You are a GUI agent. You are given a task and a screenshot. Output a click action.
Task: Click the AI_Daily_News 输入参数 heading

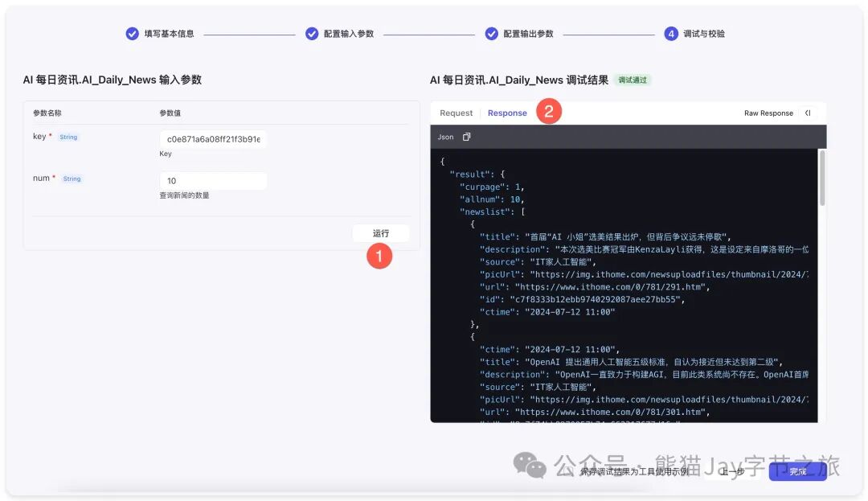pyautogui.click(x=113, y=80)
